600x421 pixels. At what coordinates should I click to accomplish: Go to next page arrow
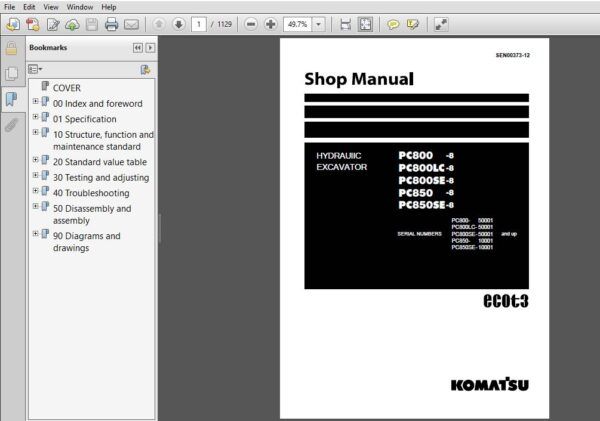tap(178, 24)
